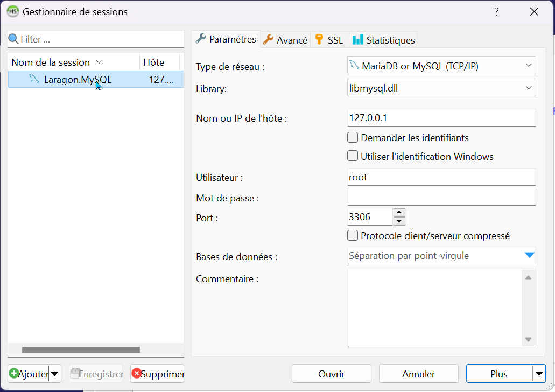The image size is (555, 392).
Task: Click the green plus Ajouter icon
Action: [x=14, y=374]
